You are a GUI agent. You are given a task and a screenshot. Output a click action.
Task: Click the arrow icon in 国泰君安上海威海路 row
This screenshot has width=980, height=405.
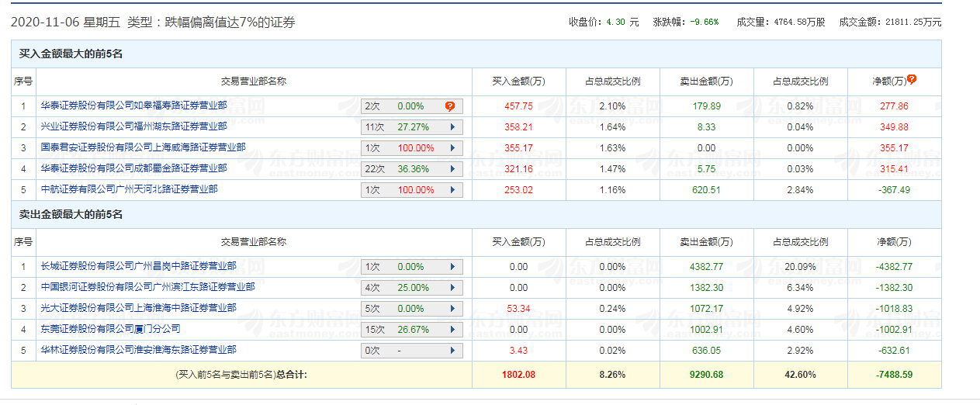(x=452, y=148)
